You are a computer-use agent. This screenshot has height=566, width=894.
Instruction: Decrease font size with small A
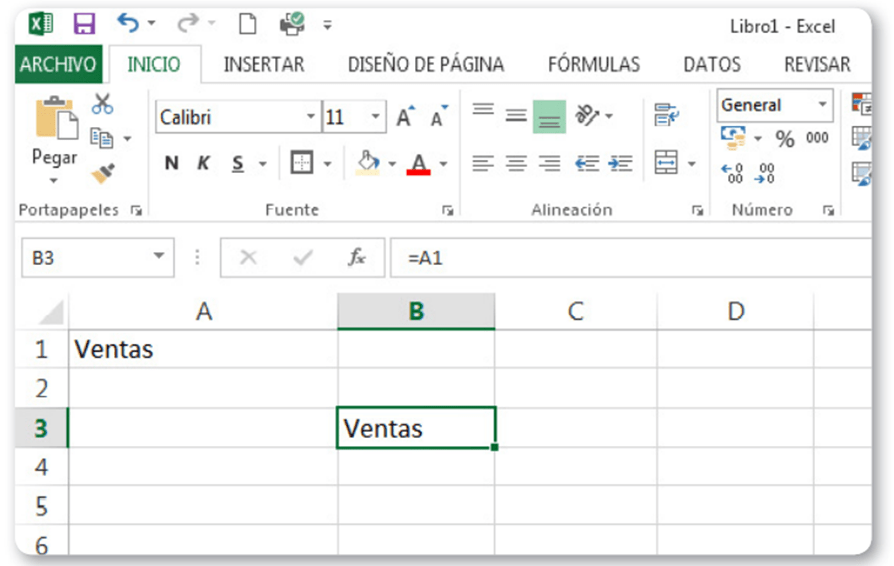tap(439, 116)
